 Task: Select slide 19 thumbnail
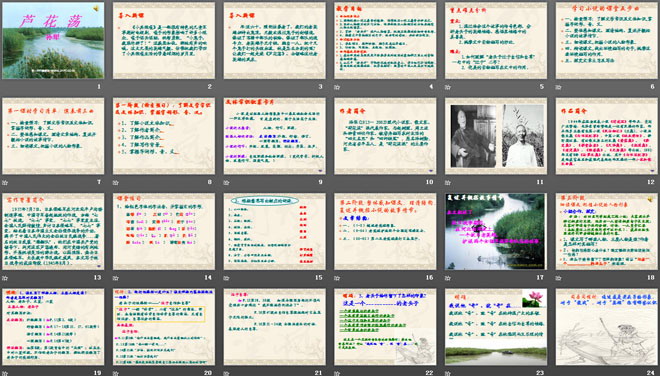tap(53, 327)
